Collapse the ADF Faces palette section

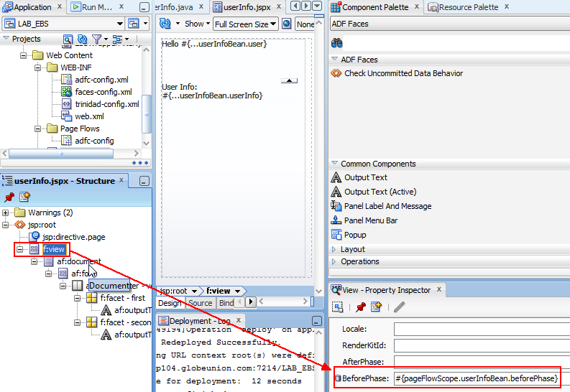pyautogui.click(x=334, y=59)
